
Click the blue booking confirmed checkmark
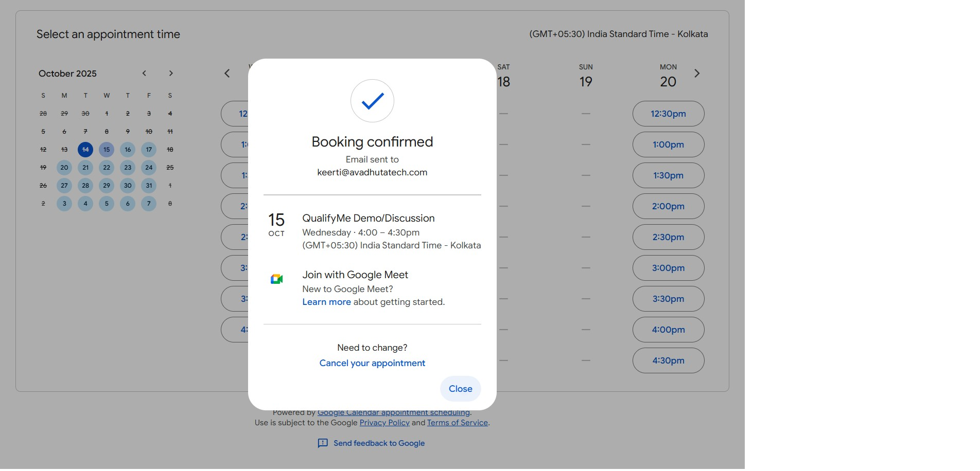[372, 101]
